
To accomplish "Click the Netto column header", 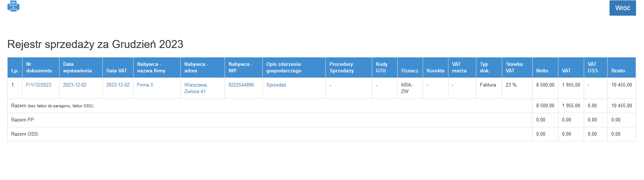I will tap(542, 71).
